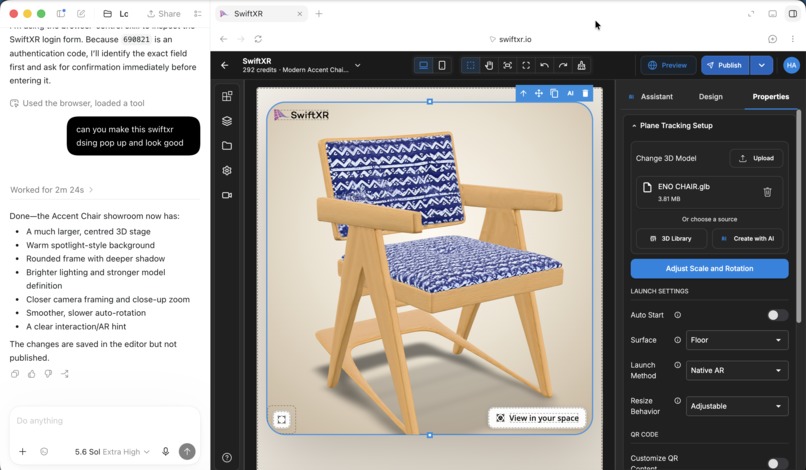Click the select-parent up arrow on element toolbar
The height and width of the screenshot is (470, 806).
(x=523, y=93)
